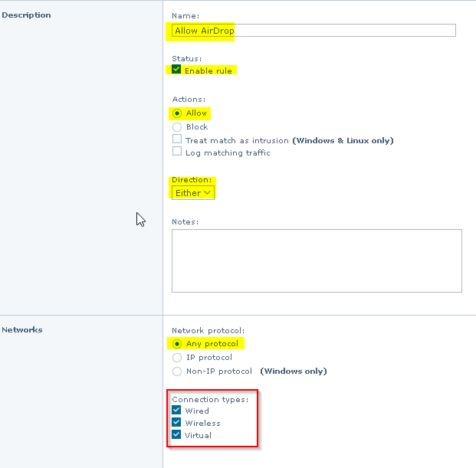This screenshot has height=468, width=476.
Task: Open the Direction dropdown set to Either
Action: [193, 193]
